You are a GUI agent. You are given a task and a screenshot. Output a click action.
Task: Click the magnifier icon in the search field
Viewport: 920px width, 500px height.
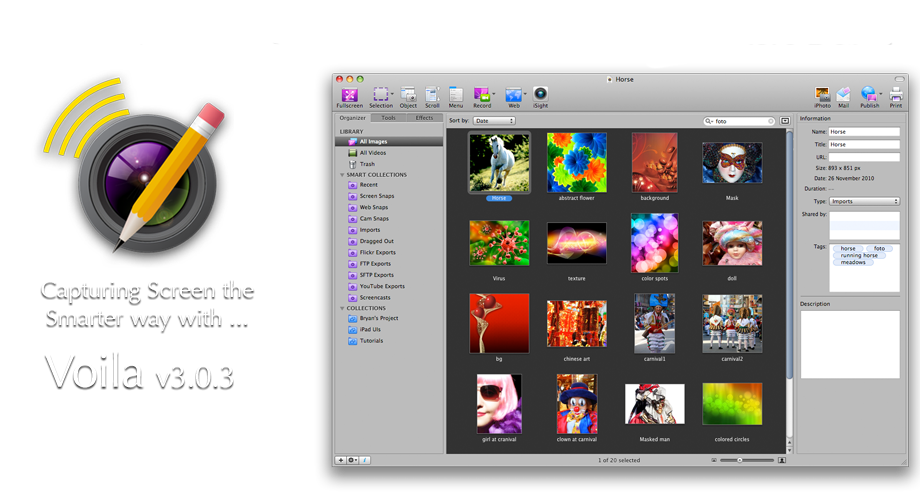click(709, 121)
